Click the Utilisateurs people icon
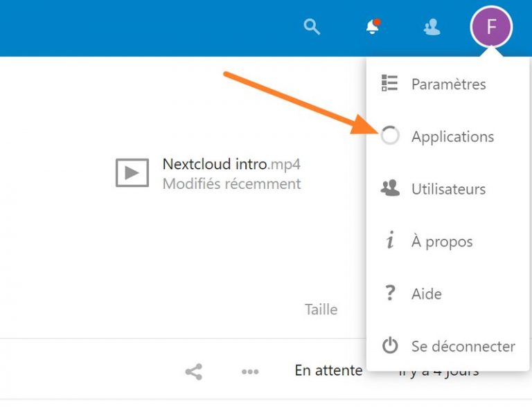The width and height of the screenshot is (532, 407). 390,188
